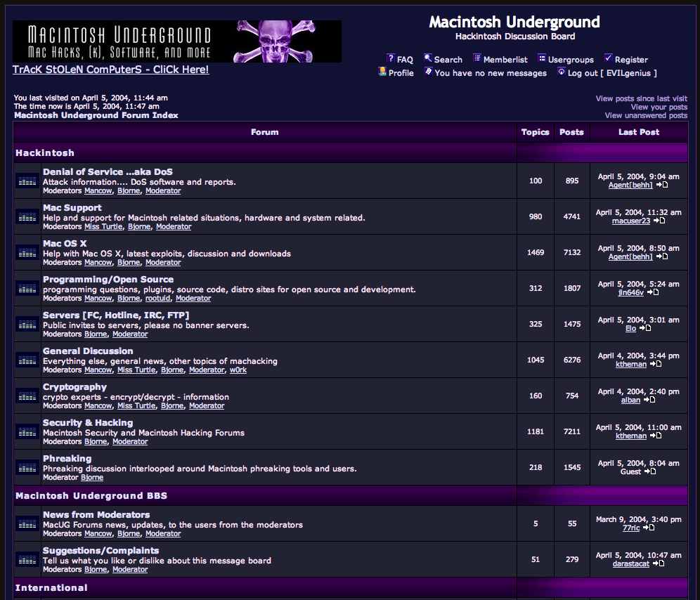Open the Memberlist menu link
Image resolution: width=700 pixels, height=600 pixels.
pyautogui.click(x=505, y=60)
